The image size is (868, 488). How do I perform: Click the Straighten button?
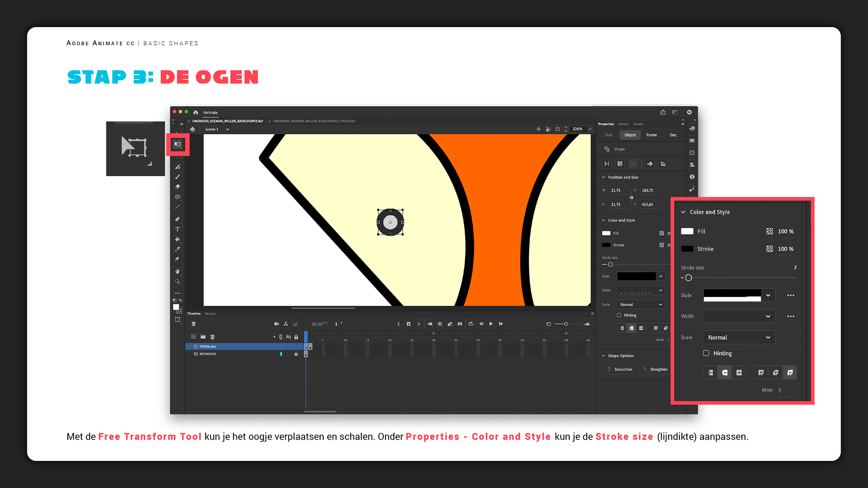655,369
